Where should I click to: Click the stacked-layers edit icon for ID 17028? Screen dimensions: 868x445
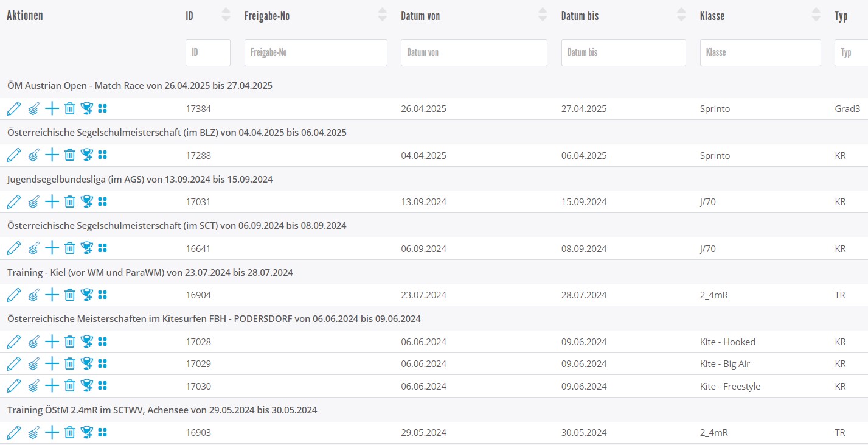coord(33,342)
